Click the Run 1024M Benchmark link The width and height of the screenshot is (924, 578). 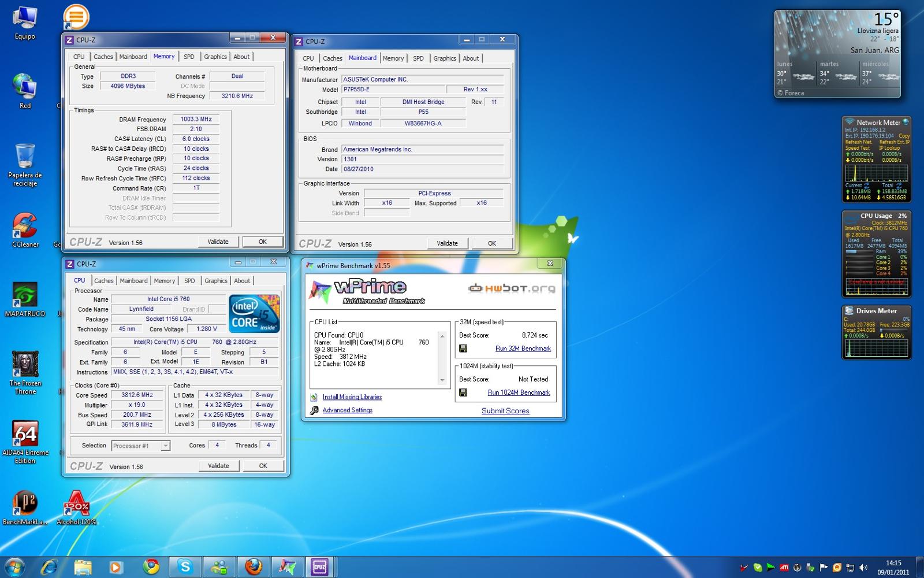(519, 392)
